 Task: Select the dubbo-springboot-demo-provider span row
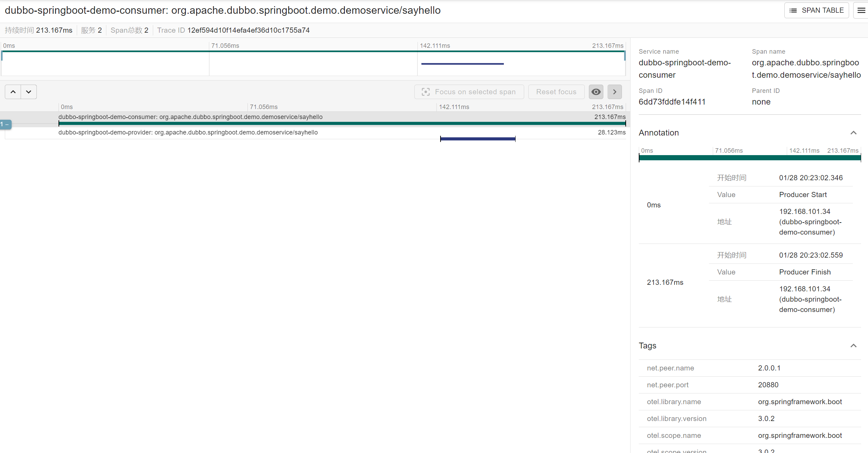click(x=188, y=132)
